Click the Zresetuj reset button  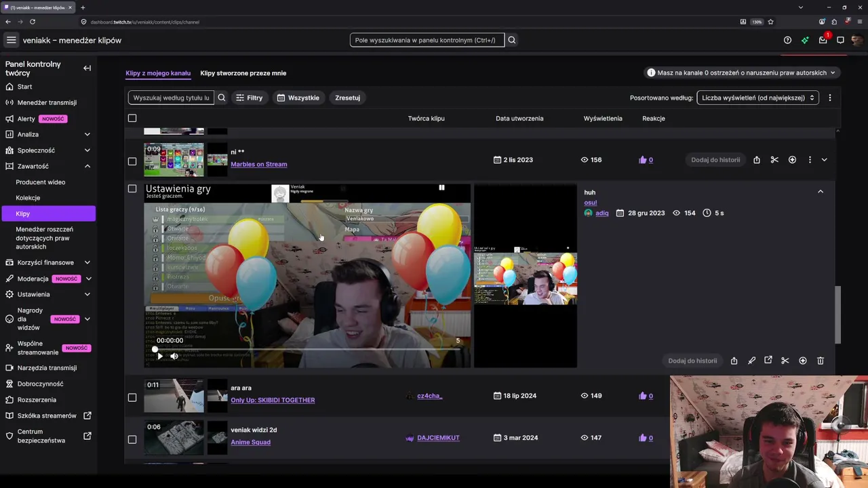coord(347,98)
